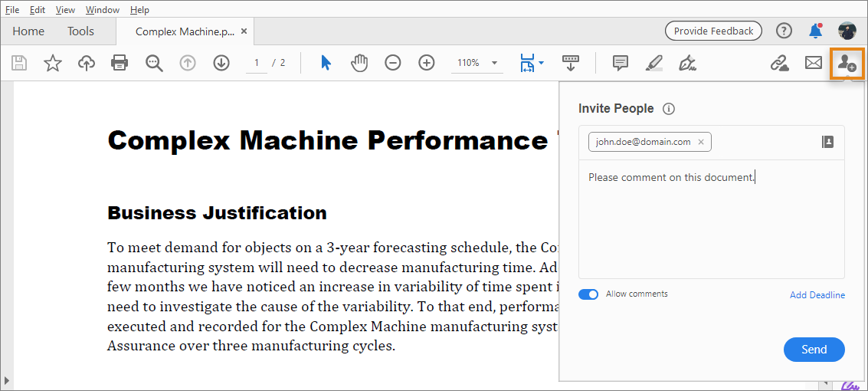Switch to the Tools tab
Viewport: 868px width, 391px height.
pos(80,31)
